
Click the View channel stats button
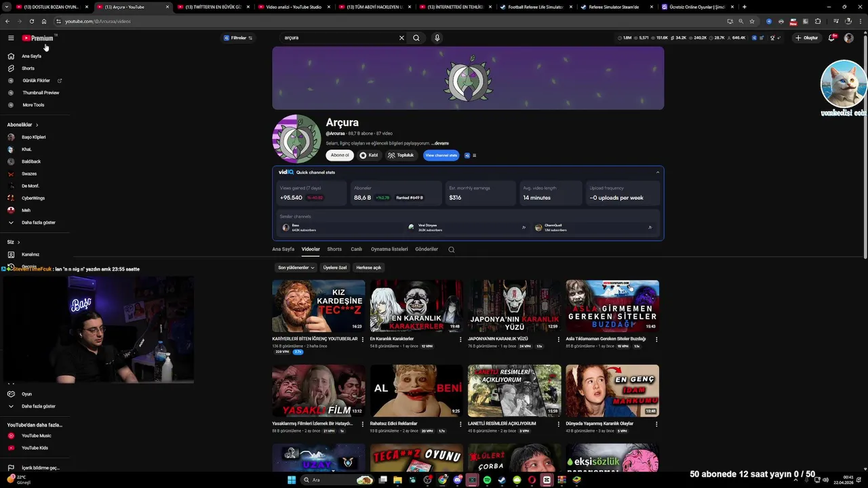click(441, 155)
